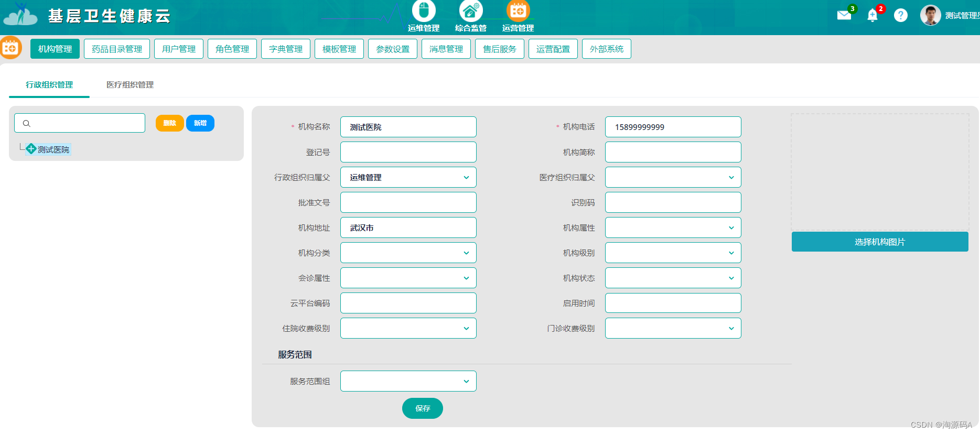Expand the 服务范围组 dropdown
This screenshot has height=434, width=980.
(x=408, y=381)
